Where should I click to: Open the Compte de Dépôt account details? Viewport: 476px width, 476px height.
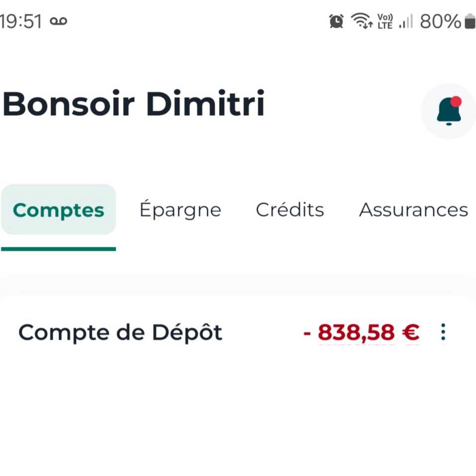click(120, 332)
